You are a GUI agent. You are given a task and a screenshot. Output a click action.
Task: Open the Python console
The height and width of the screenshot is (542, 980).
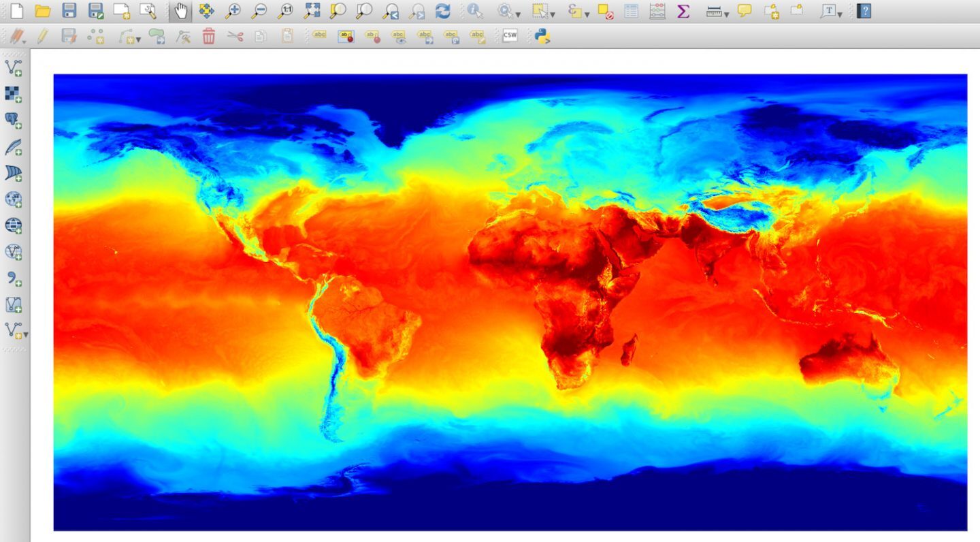tap(542, 36)
